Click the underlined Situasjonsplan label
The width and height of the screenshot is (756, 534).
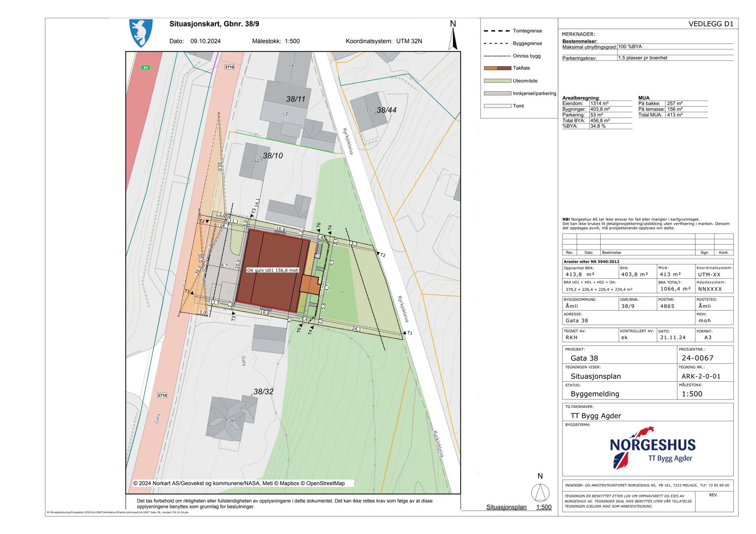(x=506, y=507)
